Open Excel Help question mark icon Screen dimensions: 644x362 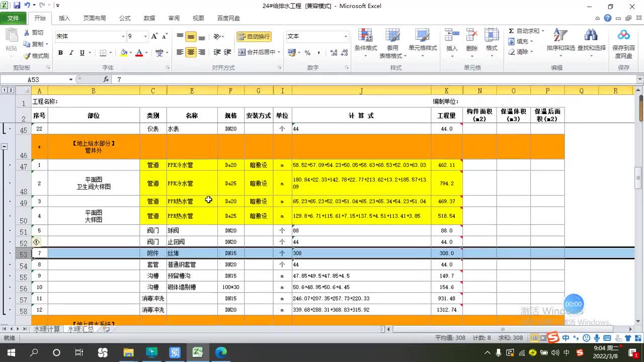click(x=608, y=18)
